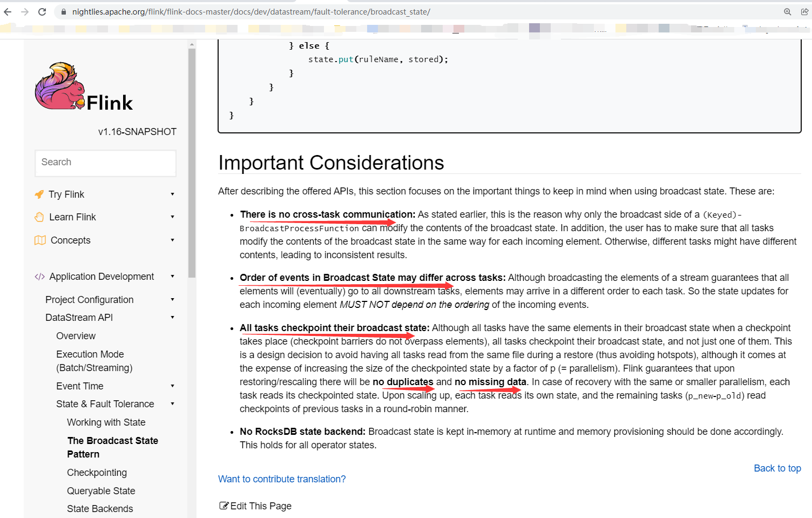Click Want to contribute translation link
This screenshot has height=518, width=812.
282,479
